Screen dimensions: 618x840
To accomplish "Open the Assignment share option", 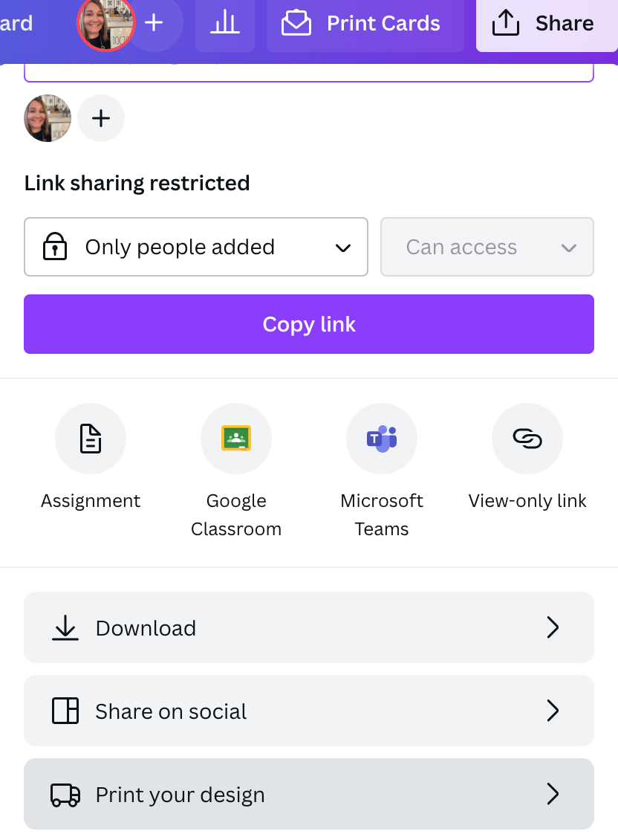I will [91, 439].
